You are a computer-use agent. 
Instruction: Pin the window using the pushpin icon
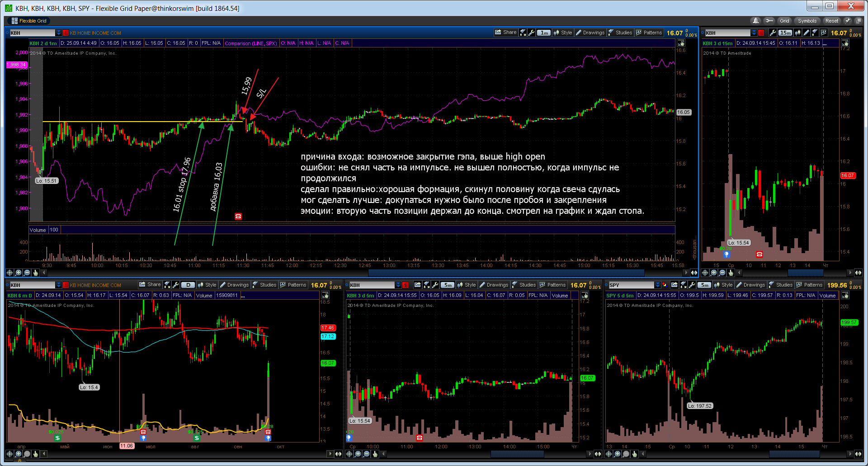click(848, 21)
